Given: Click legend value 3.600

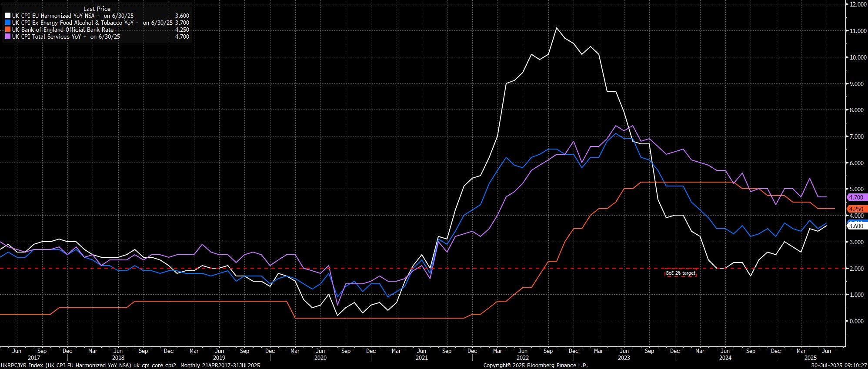Looking at the screenshot, I should click(182, 16).
